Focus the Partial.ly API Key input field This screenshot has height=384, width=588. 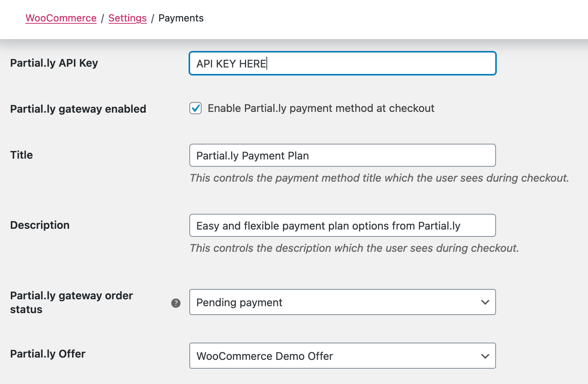(x=343, y=63)
